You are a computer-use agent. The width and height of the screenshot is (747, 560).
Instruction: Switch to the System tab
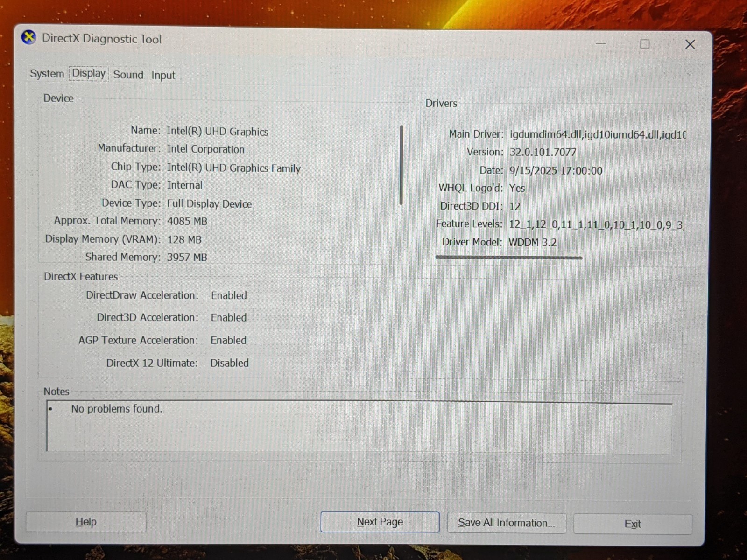[x=47, y=74]
